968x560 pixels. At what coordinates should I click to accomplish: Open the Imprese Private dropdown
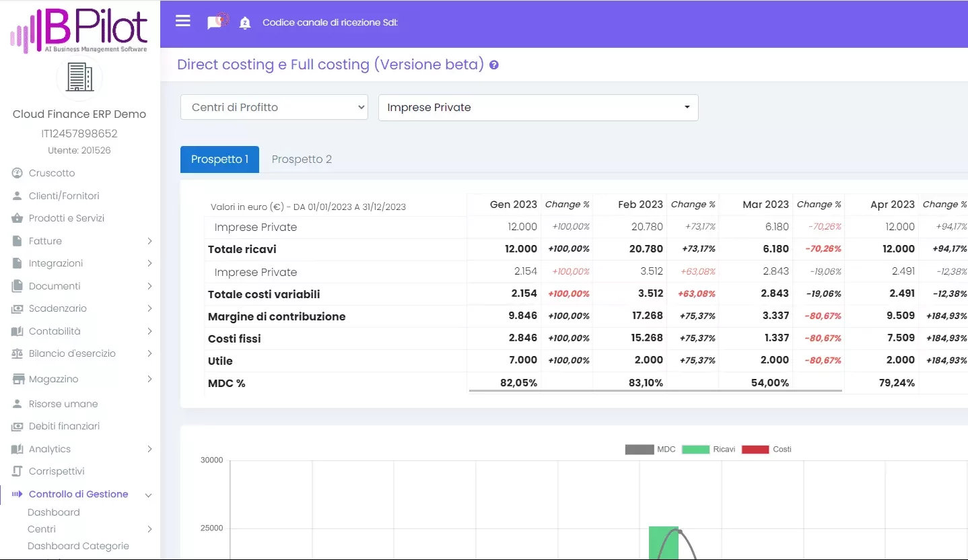539,108
